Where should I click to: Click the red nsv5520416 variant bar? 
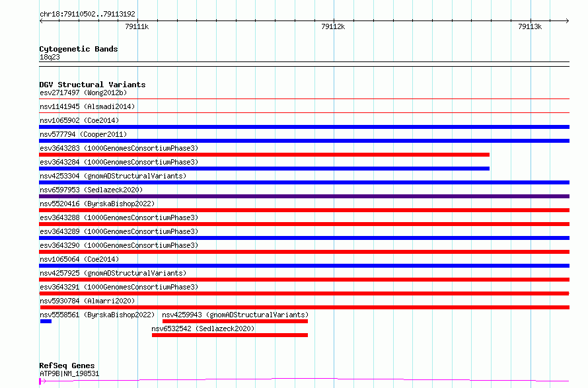[304, 210]
